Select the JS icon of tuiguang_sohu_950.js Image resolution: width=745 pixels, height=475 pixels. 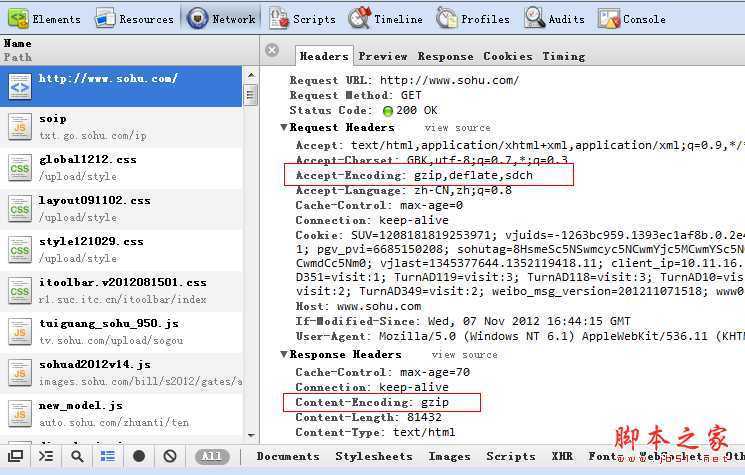pyautogui.click(x=19, y=332)
